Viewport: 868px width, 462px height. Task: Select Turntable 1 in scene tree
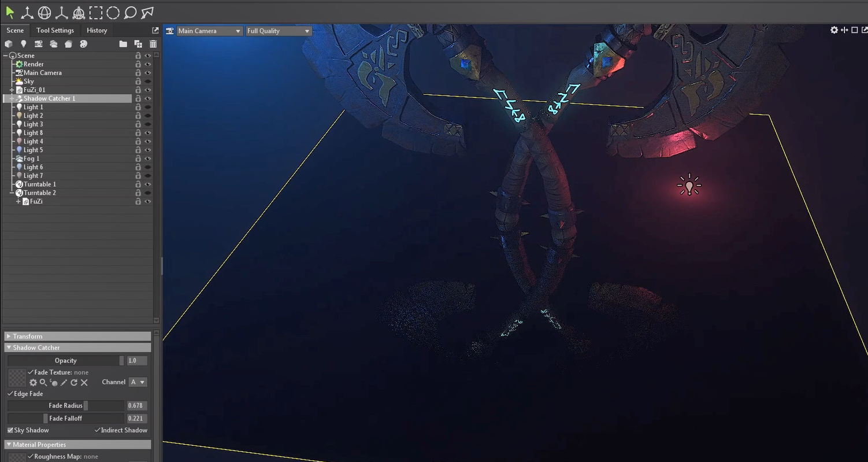tap(40, 184)
